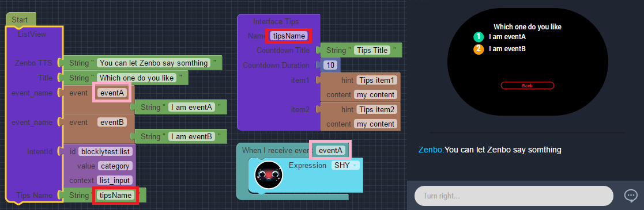Click the list_input context field
The height and width of the screenshot is (210, 644).
click(x=115, y=181)
